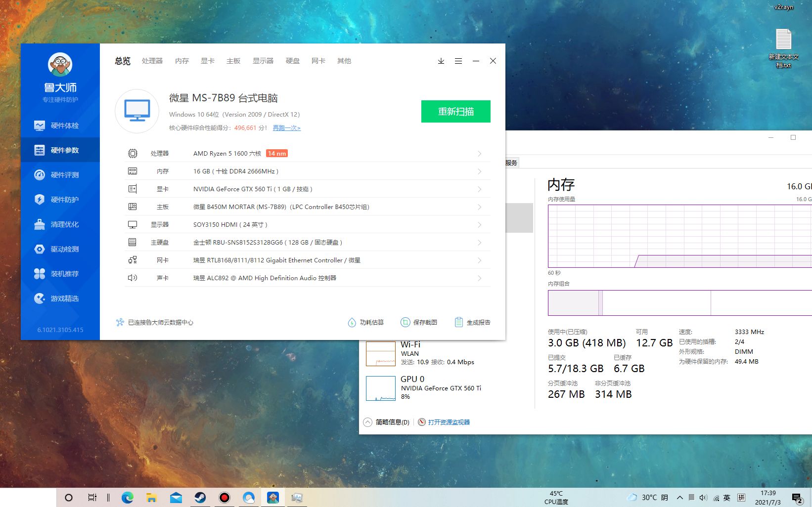
Task: Switch to the 网卡 top tab
Action: [318, 61]
